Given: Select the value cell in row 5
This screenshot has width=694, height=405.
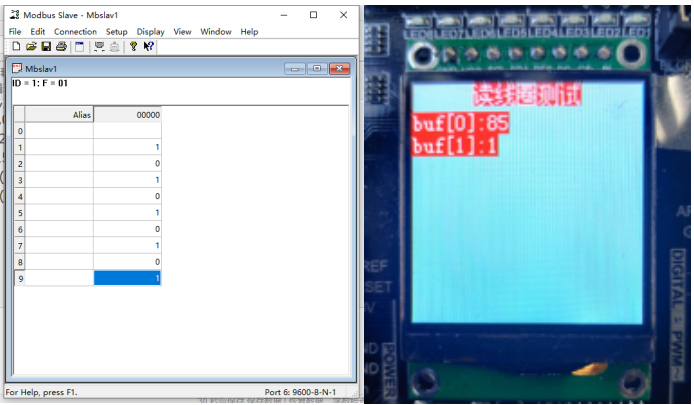Looking at the screenshot, I should point(127,212).
